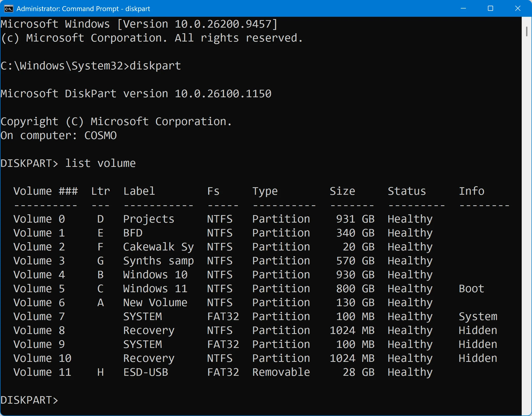
Task: Click the 'Cakewalk Sy' label text
Action: coord(158,247)
